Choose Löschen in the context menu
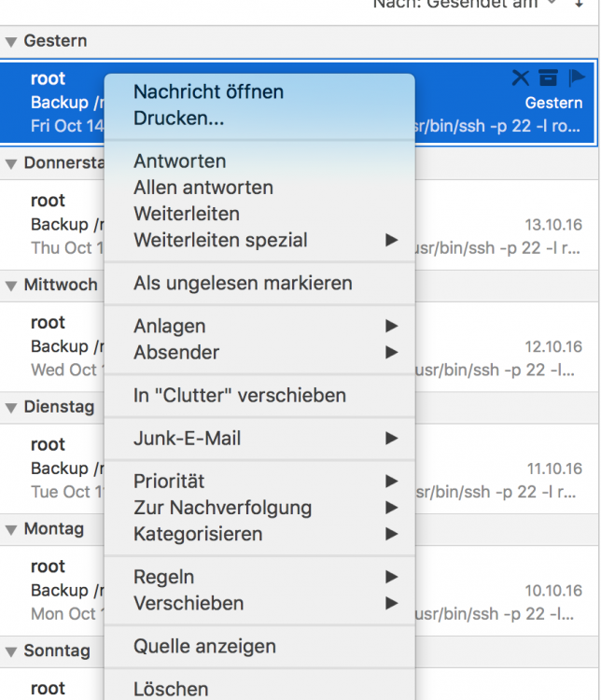The width and height of the screenshot is (601, 700). pos(259,688)
